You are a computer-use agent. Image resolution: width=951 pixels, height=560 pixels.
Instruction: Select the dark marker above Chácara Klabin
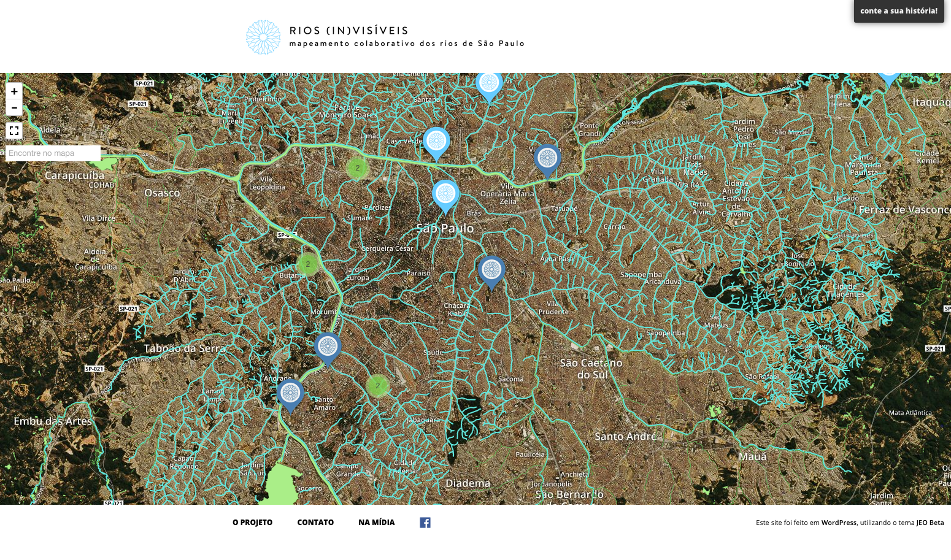tap(491, 270)
